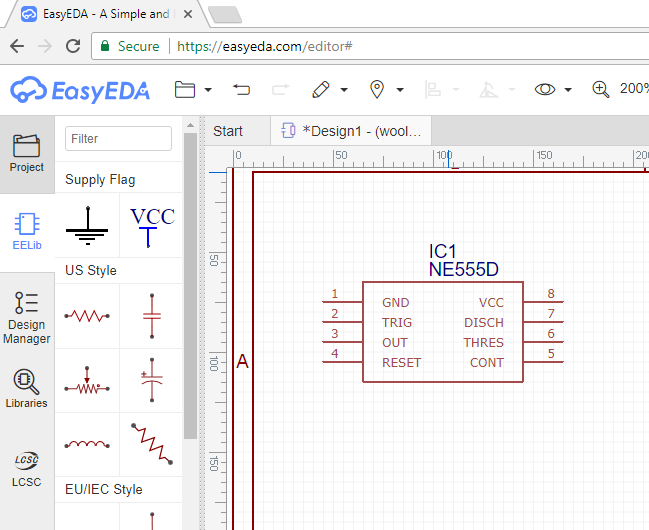Expand the pencil tool dropdown arrow
649x530 pixels.
(344, 89)
